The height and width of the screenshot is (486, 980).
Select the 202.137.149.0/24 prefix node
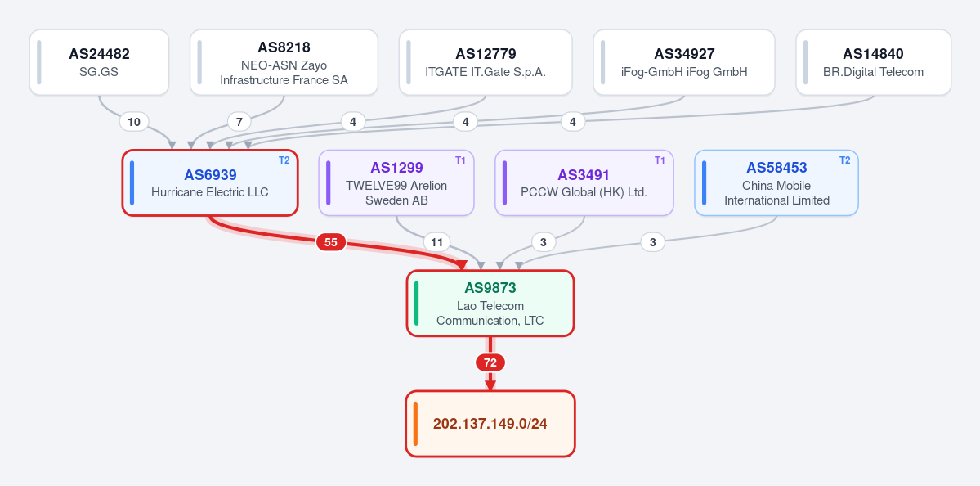click(490, 424)
